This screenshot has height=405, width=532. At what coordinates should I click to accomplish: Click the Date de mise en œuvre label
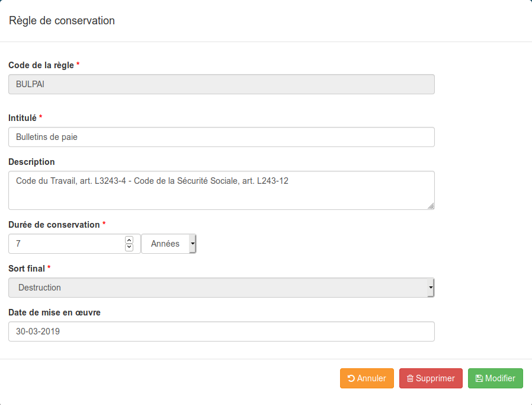[x=55, y=312]
